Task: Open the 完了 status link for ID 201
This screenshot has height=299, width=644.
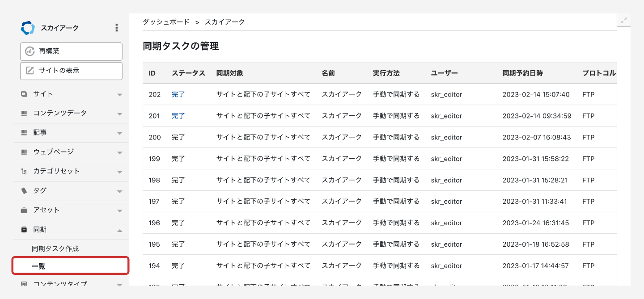Action: pyautogui.click(x=178, y=116)
